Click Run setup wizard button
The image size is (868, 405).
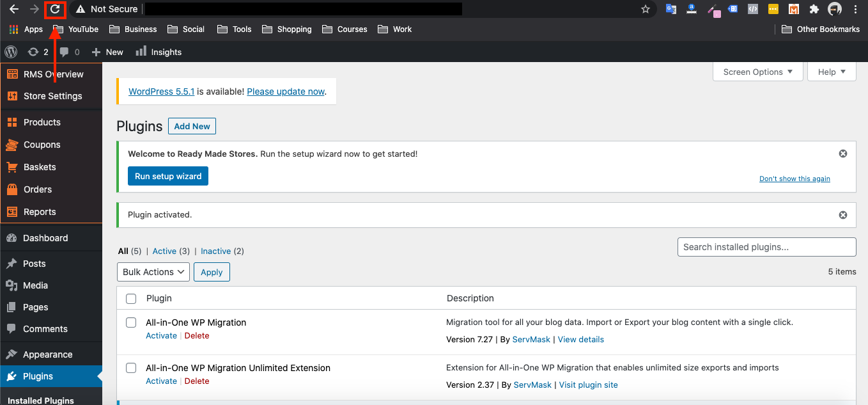pyautogui.click(x=168, y=176)
